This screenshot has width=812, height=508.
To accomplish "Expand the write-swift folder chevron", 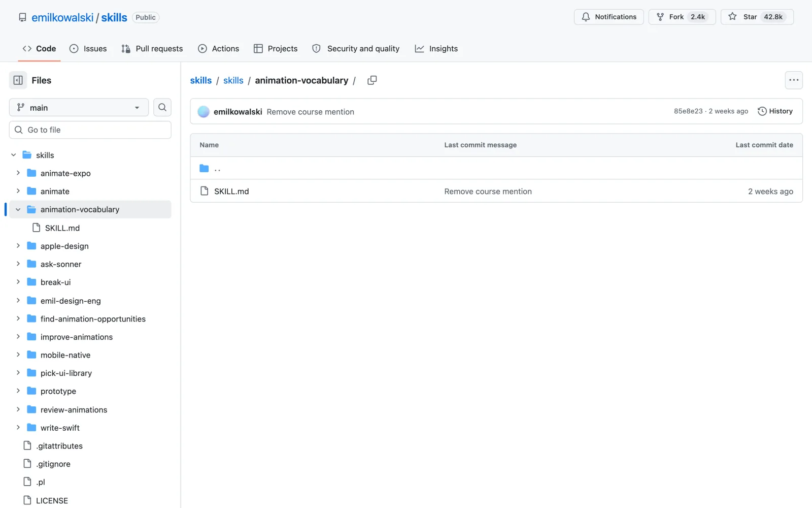I will click(x=18, y=427).
